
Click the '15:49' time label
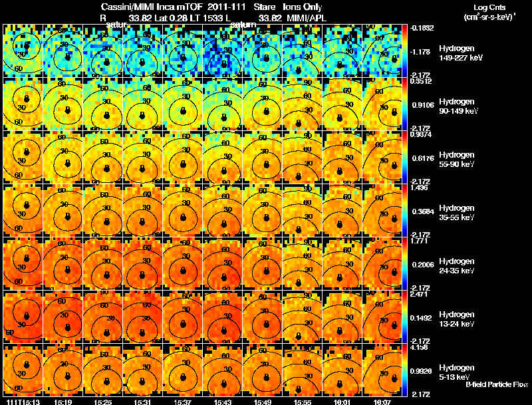tap(263, 402)
